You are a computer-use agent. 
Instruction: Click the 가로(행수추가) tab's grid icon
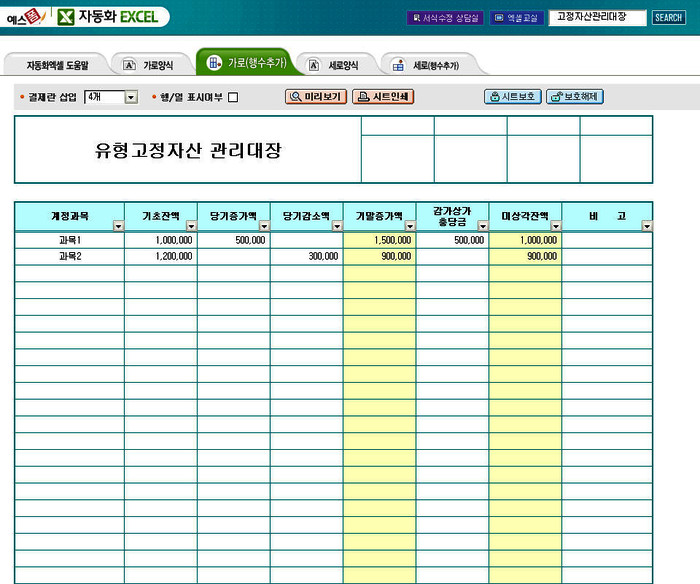(x=214, y=63)
